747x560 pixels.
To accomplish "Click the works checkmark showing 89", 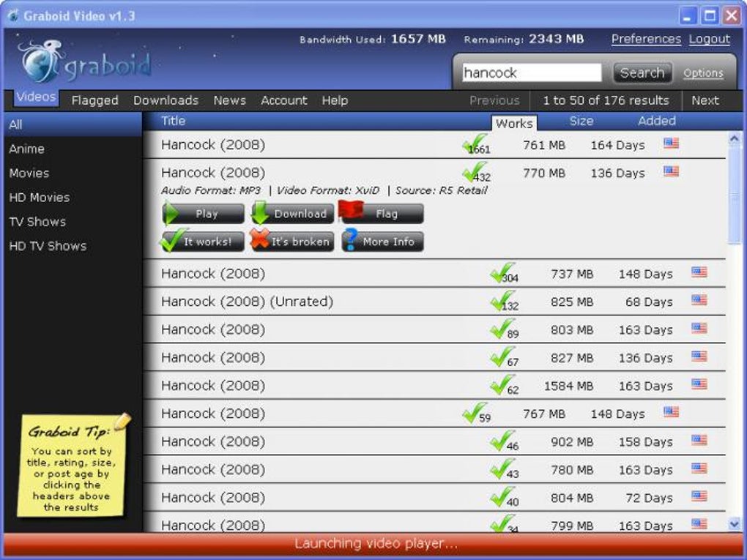I will pos(504,329).
